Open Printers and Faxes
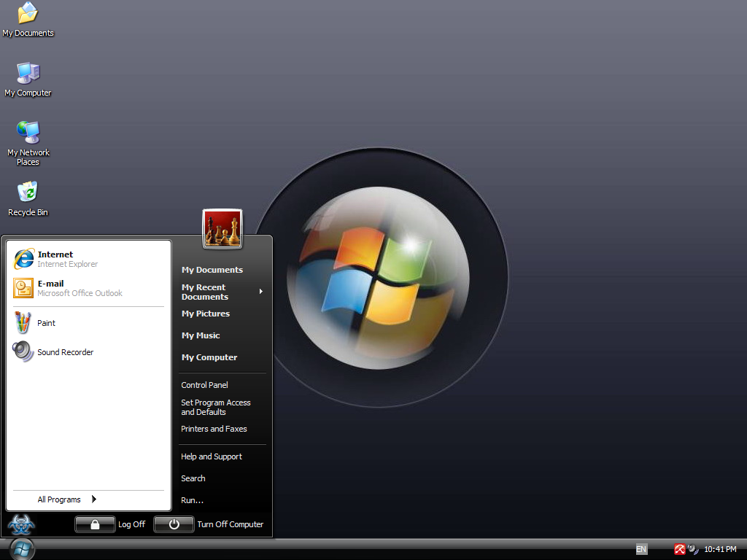 (213, 429)
